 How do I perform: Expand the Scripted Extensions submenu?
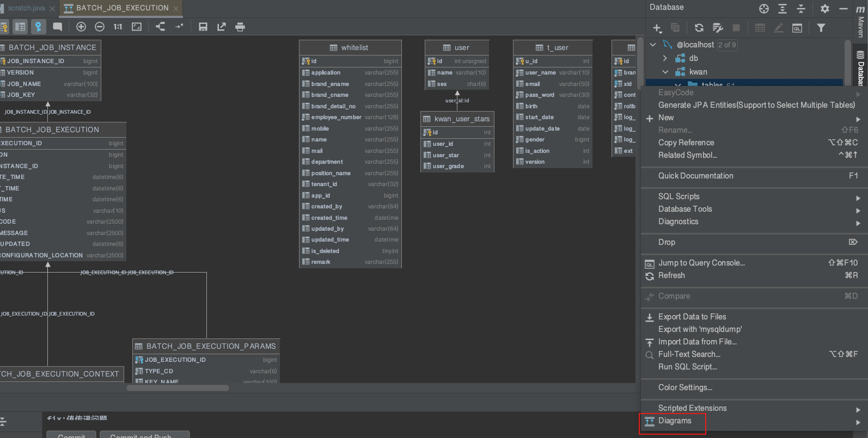pos(754,408)
